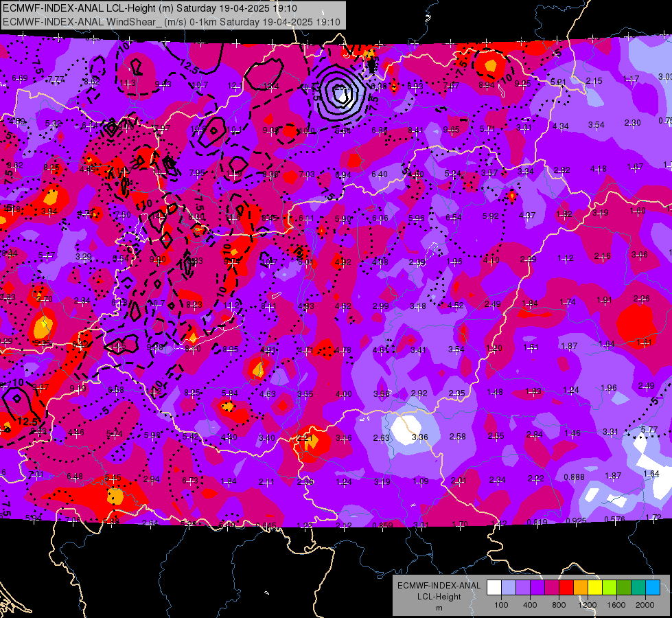The width and height of the screenshot is (672, 618).
Task: Click the grid value 4.00
Action: point(344,394)
